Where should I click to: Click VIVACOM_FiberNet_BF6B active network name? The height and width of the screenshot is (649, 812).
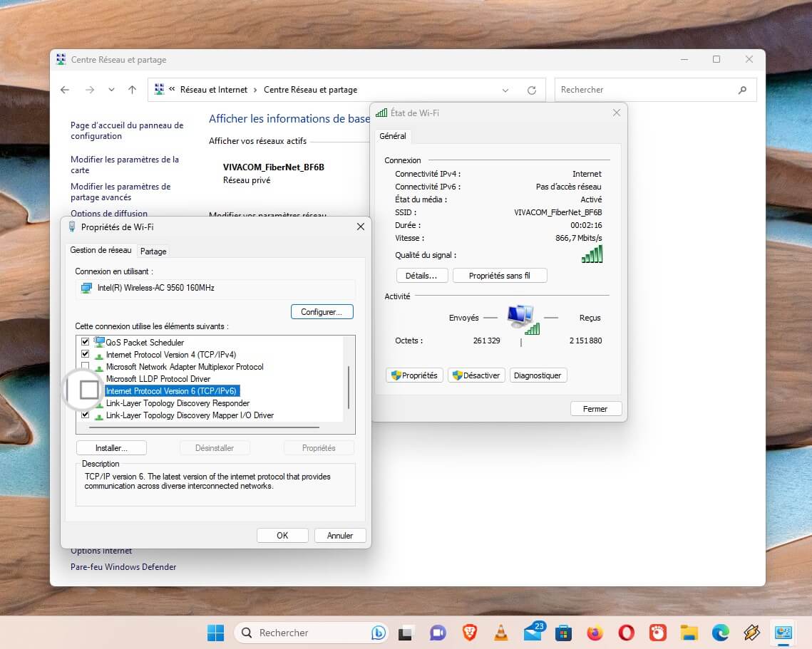[x=274, y=167]
